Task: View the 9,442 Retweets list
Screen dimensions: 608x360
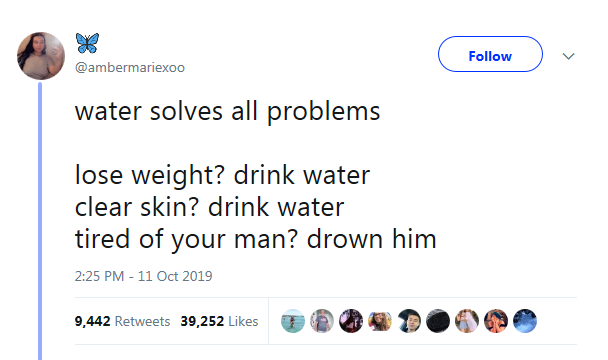Action: coord(122,321)
